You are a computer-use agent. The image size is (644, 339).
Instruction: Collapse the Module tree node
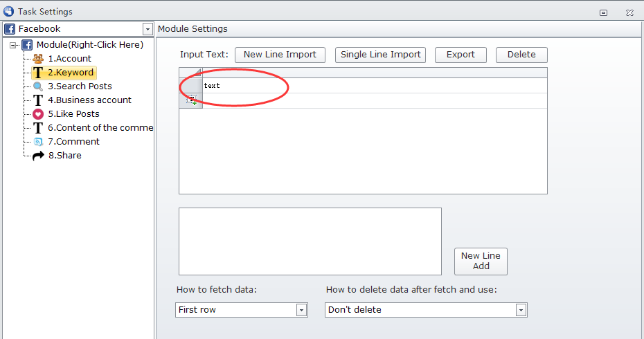[x=13, y=45]
